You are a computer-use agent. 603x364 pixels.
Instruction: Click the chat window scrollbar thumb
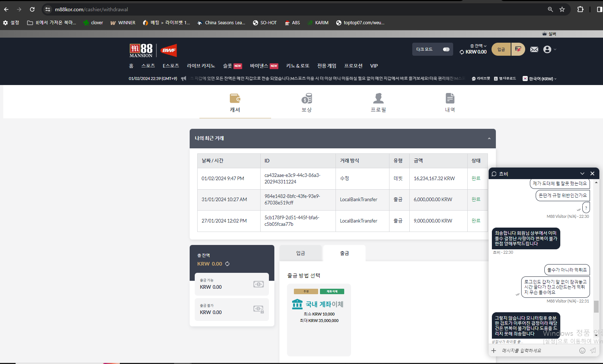pos(596,306)
